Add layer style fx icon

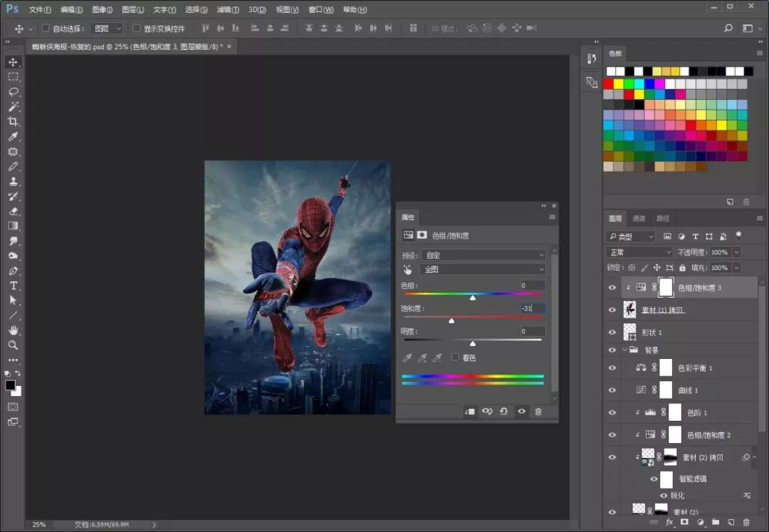coord(669,523)
